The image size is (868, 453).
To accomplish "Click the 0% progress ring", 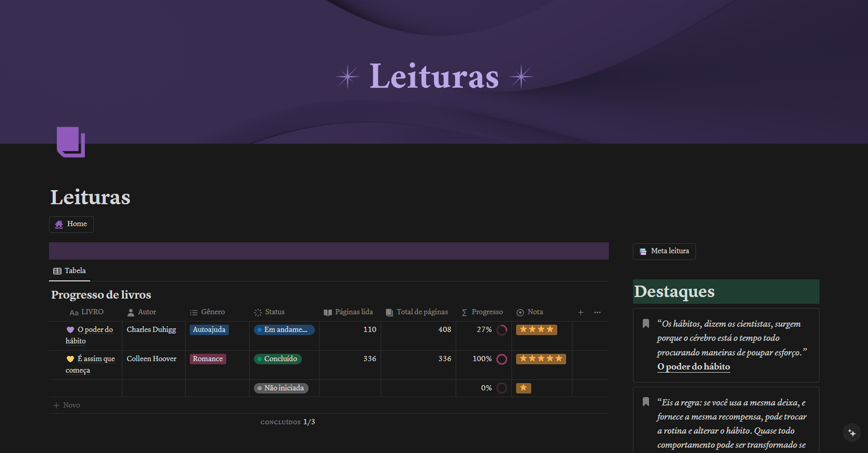I will [502, 388].
